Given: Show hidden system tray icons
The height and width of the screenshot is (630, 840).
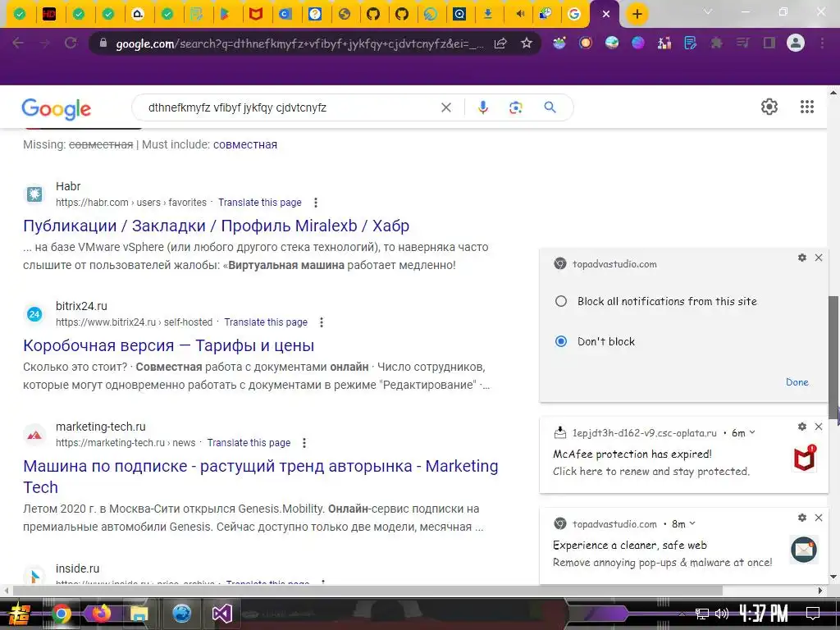Looking at the screenshot, I should point(682,614).
